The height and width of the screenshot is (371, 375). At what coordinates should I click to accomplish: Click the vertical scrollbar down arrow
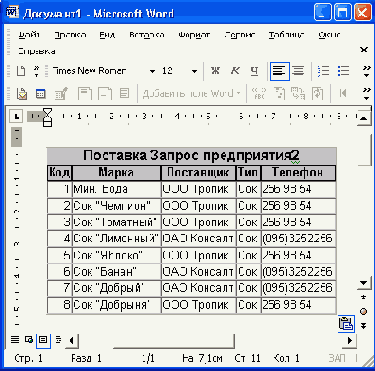coord(364,284)
